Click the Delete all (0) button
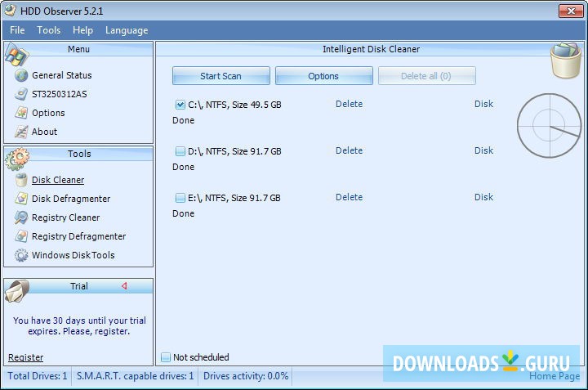Screen dimensions: 588x390 coord(427,76)
